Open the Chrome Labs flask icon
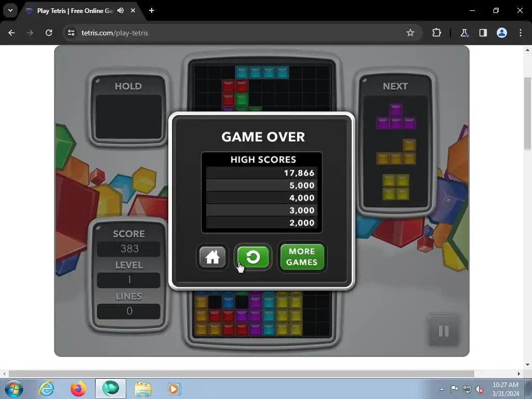This screenshot has height=399, width=532. tap(464, 33)
